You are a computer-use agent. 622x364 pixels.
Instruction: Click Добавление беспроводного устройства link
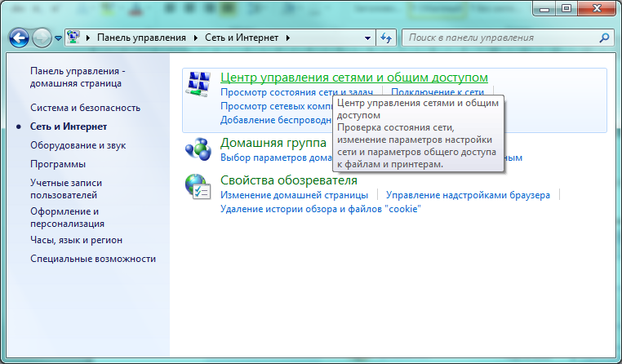click(276, 120)
